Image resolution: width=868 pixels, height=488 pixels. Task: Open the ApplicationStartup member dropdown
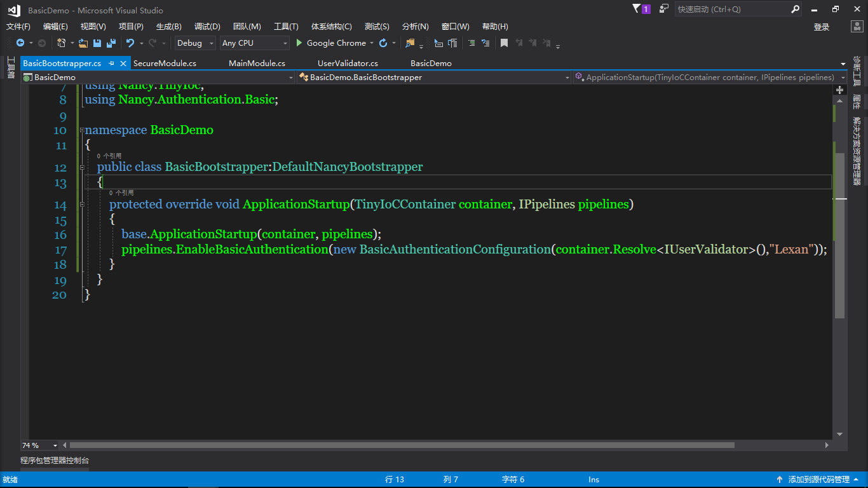click(x=710, y=78)
